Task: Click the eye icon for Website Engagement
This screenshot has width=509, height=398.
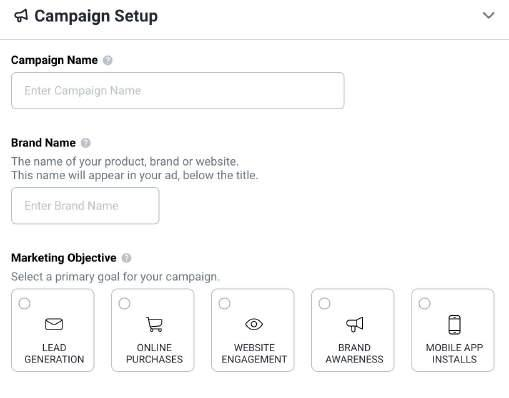Action: click(254, 324)
